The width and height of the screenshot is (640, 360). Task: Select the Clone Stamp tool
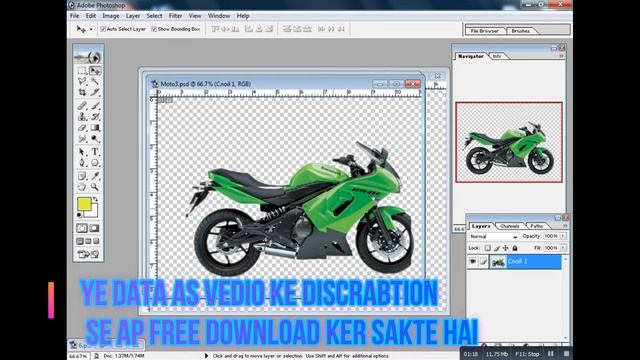(x=82, y=117)
